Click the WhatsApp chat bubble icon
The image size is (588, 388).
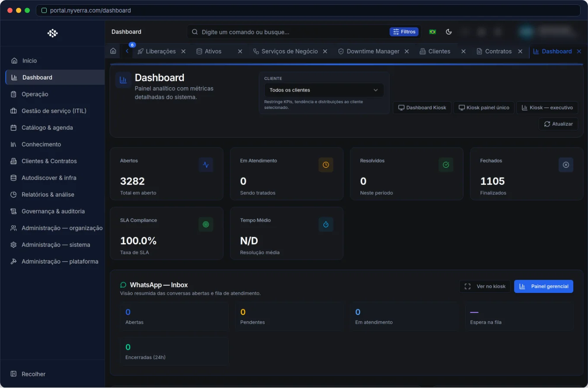click(123, 285)
